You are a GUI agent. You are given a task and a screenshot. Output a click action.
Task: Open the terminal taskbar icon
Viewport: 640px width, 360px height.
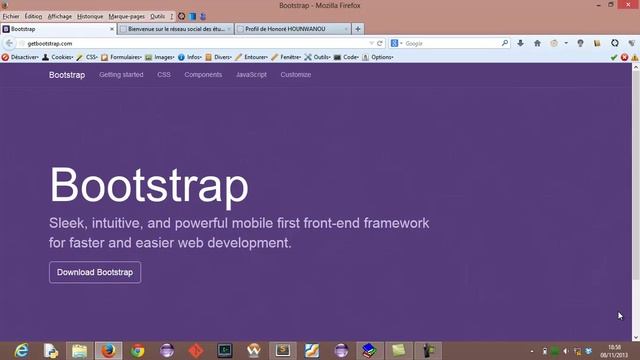(225, 351)
